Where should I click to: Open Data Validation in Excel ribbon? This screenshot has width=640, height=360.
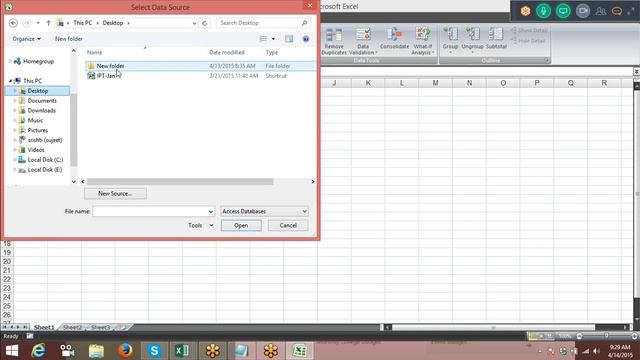click(363, 41)
